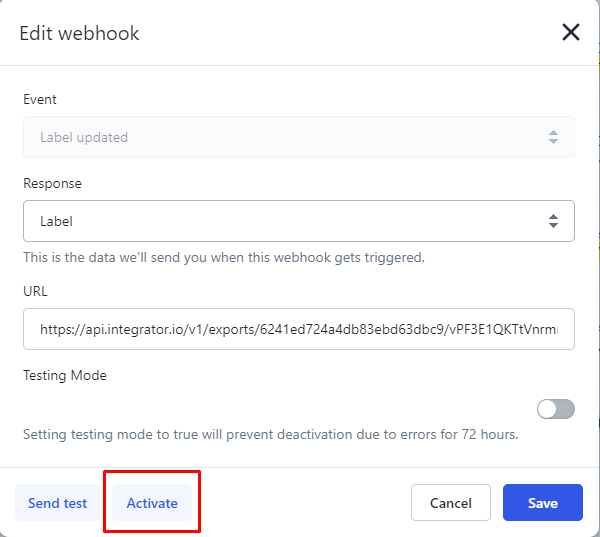This screenshot has height=537, width=600.
Task: Click the Event dropdown showing Label updated
Action: [x=298, y=137]
